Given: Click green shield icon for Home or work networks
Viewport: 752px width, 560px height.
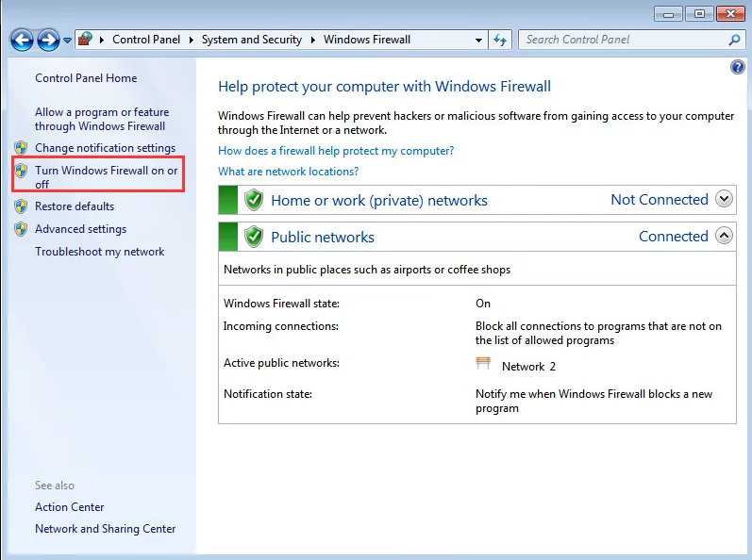Looking at the screenshot, I should click(x=254, y=200).
